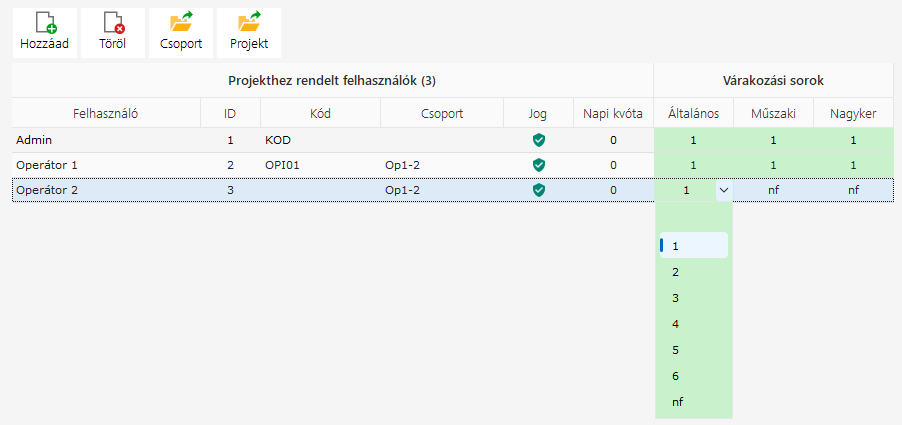Screen dimensions: 902x425
Task: Toggle the Jog shield for Operátor 2
Action: click(x=539, y=190)
